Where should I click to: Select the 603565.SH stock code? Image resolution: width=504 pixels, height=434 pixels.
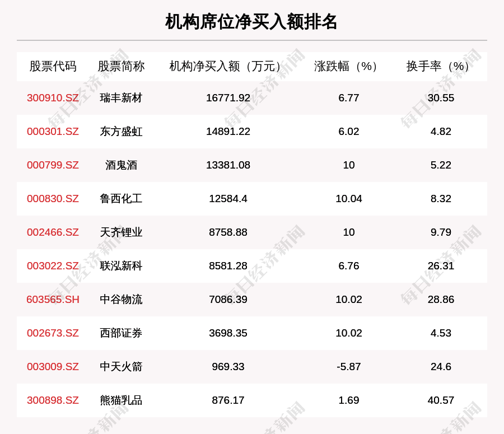pyautogui.click(x=53, y=300)
